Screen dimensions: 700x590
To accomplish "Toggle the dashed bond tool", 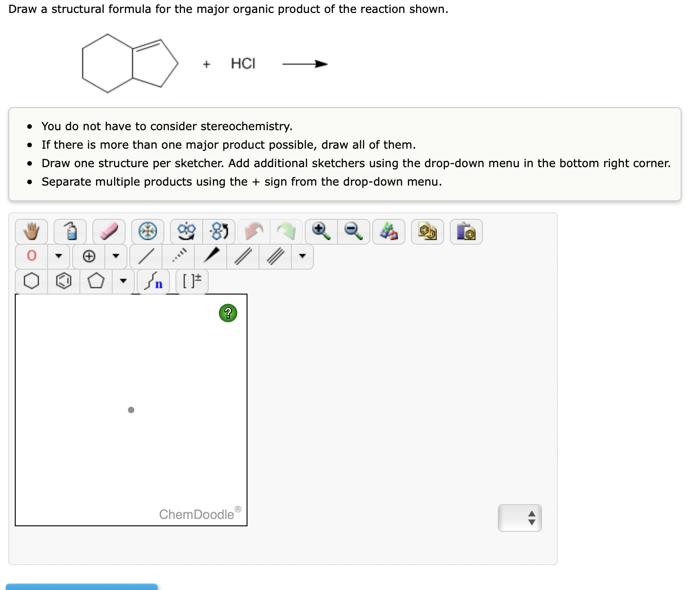I will pyautogui.click(x=178, y=257).
